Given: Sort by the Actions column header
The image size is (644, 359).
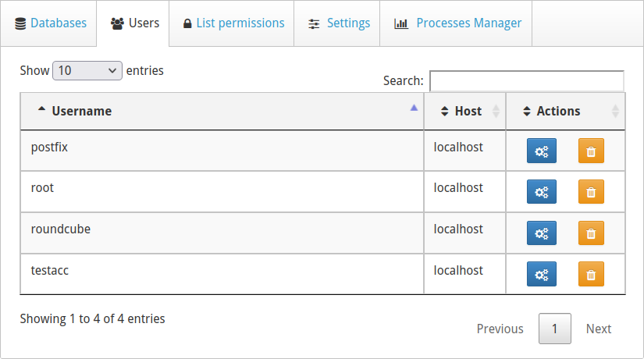Looking at the screenshot, I should coord(558,111).
